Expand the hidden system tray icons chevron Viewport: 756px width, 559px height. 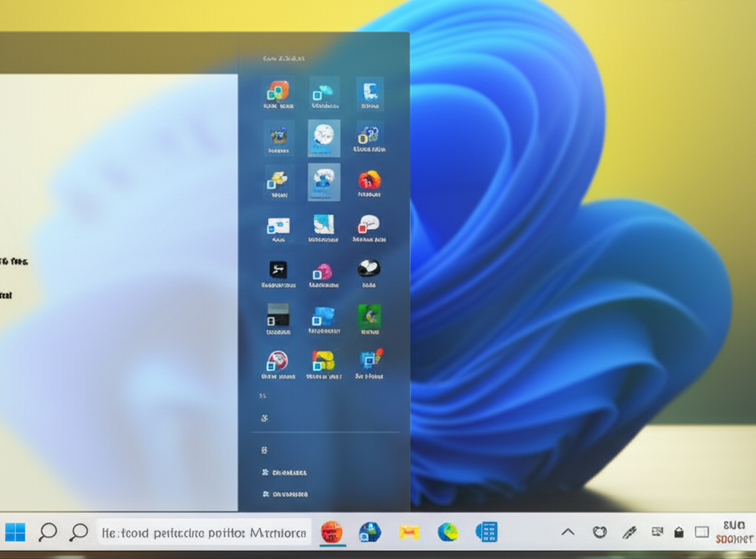[568, 532]
